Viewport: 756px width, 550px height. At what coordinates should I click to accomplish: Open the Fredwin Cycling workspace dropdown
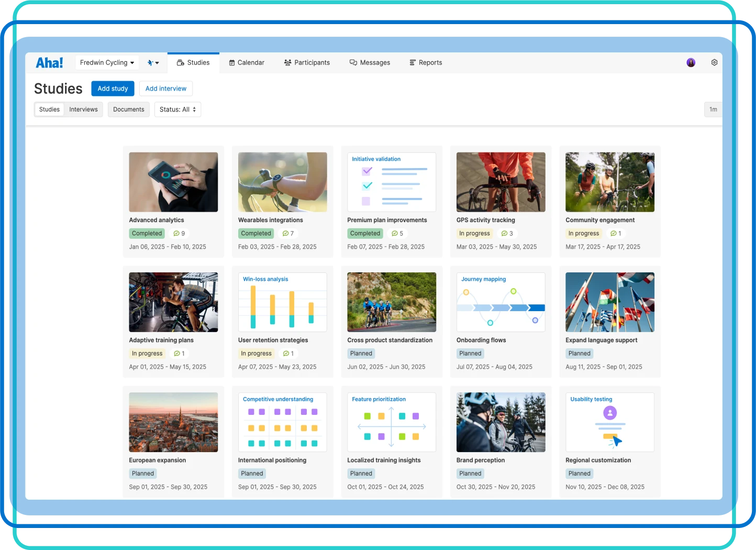(106, 62)
